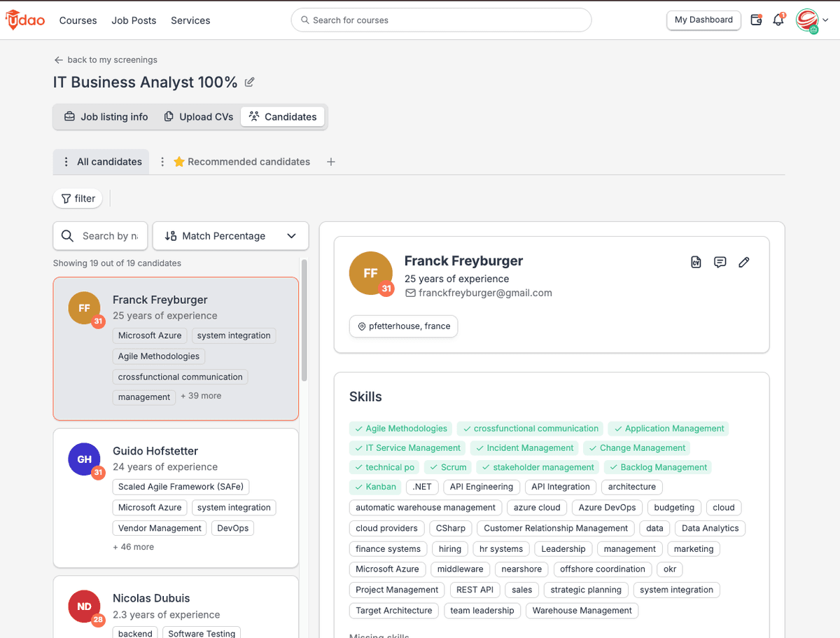Open the filter panel
840x638 pixels.
(77, 198)
